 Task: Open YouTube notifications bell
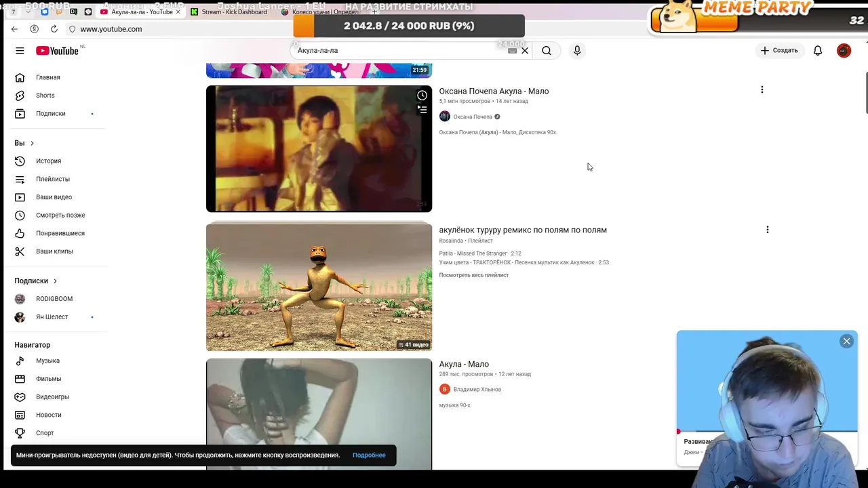[818, 51]
